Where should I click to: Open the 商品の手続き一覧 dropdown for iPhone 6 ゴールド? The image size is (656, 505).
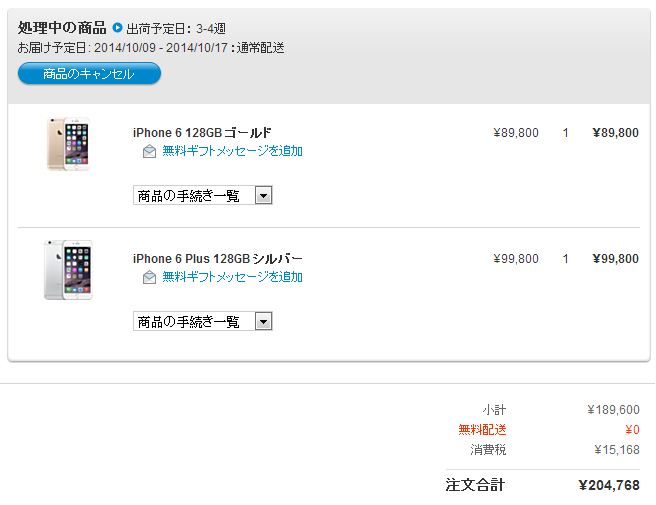click(202, 195)
